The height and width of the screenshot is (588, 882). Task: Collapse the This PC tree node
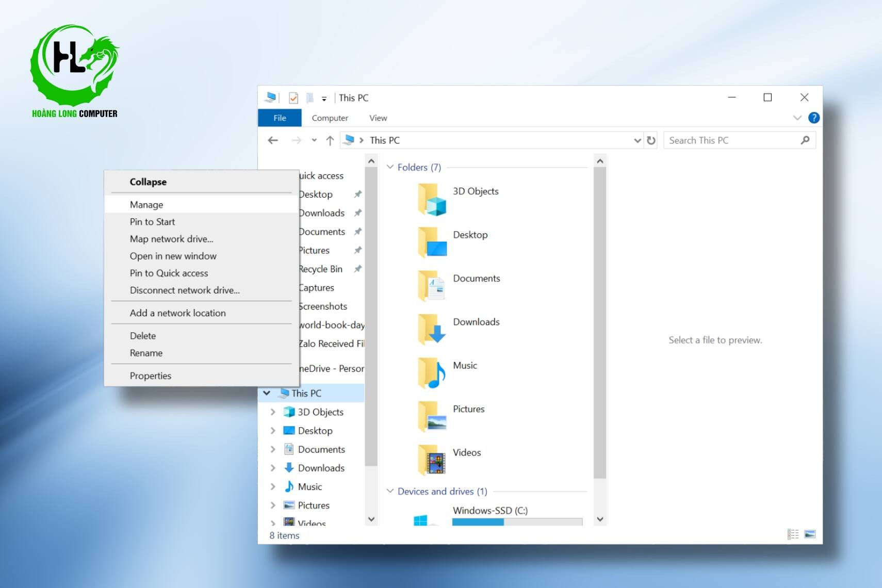coord(267,393)
